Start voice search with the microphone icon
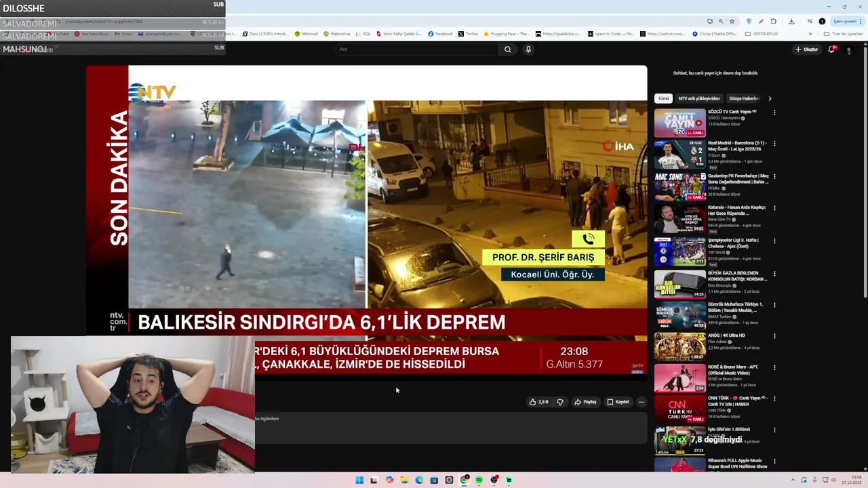The width and height of the screenshot is (868, 488). click(x=528, y=49)
